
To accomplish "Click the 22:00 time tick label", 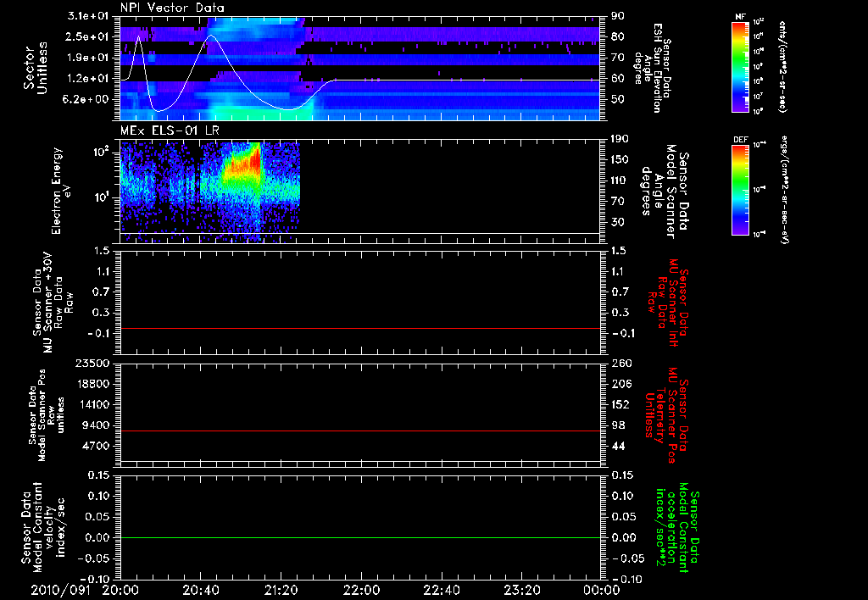I will click(x=361, y=590).
